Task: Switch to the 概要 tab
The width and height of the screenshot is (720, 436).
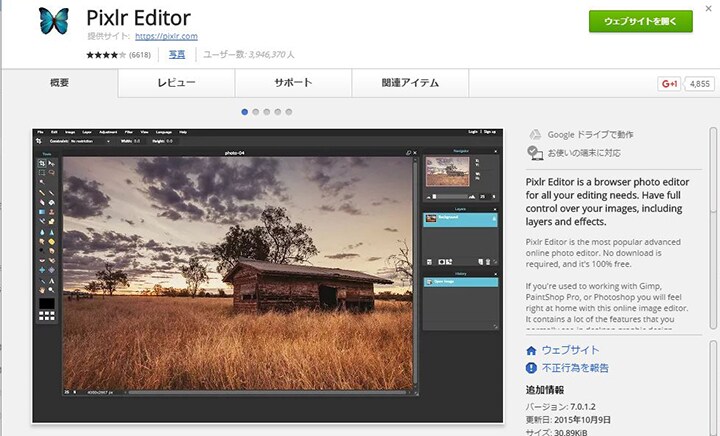Action: tap(59, 83)
